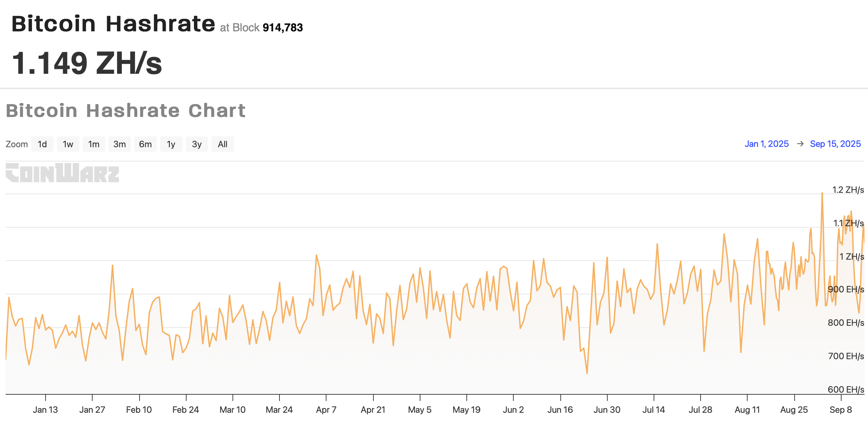868x426 pixels.
Task: Click the May 19 date label
Action: [x=466, y=410]
